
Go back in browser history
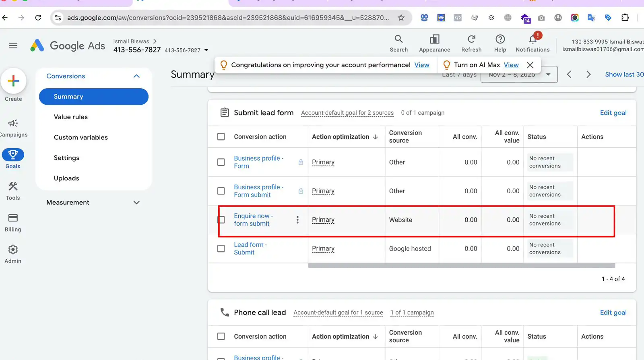(5, 18)
